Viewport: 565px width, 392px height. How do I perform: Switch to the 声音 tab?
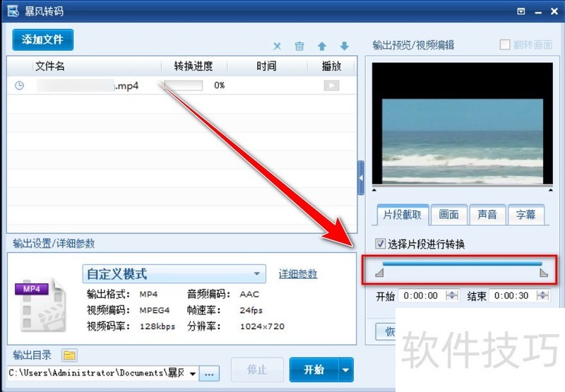pyautogui.click(x=487, y=215)
